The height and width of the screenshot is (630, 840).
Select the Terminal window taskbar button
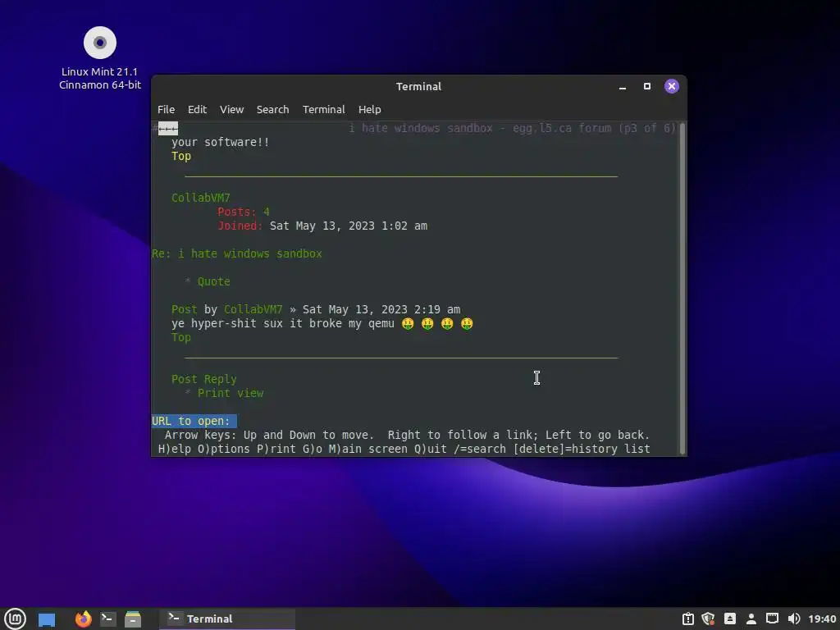(x=227, y=619)
